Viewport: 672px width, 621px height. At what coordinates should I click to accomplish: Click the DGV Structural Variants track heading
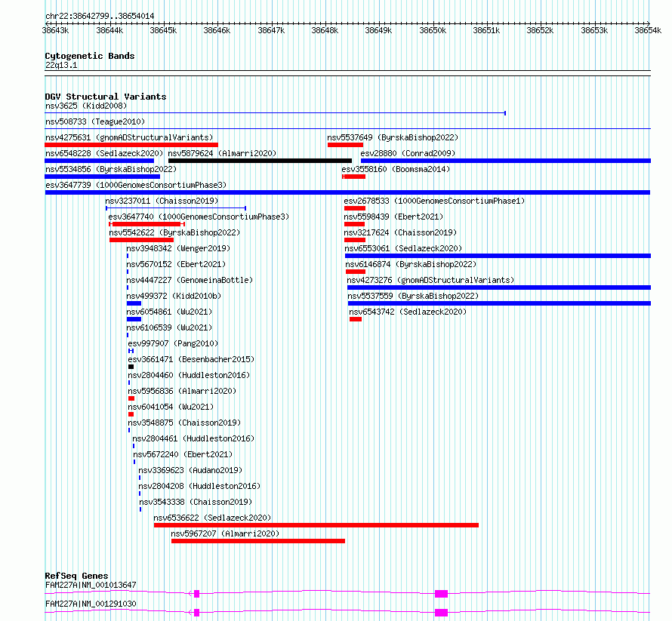106,97
